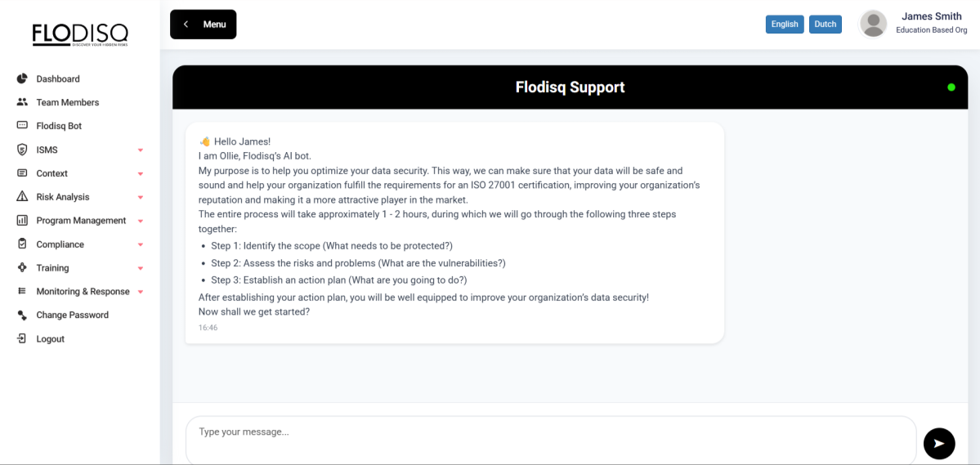Click the Logout door icon
The height and width of the screenshot is (465, 980).
coord(22,338)
